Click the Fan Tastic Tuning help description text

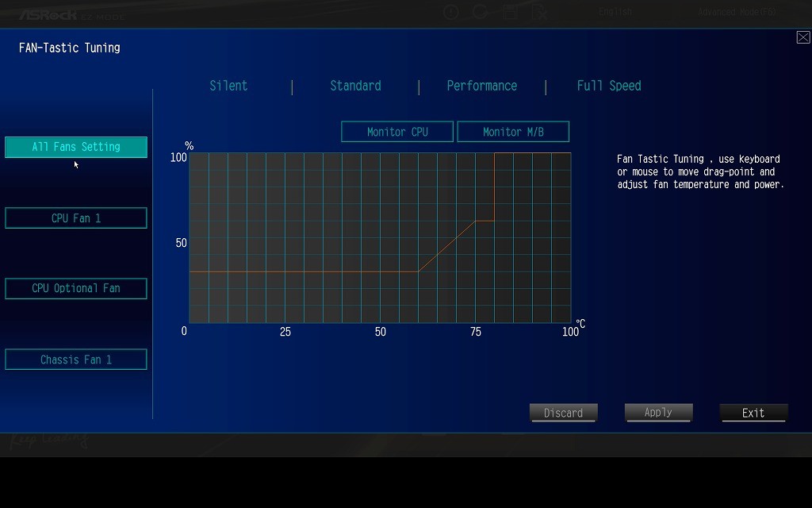click(700, 171)
